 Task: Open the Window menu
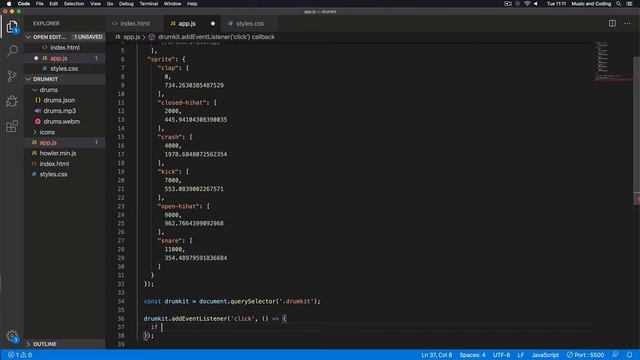[x=173, y=4]
